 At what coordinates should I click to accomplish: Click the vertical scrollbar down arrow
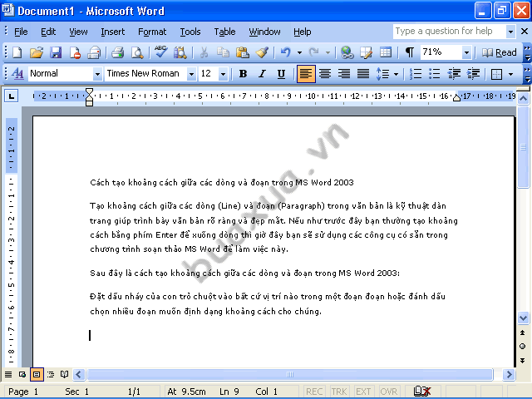tap(523, 318)
